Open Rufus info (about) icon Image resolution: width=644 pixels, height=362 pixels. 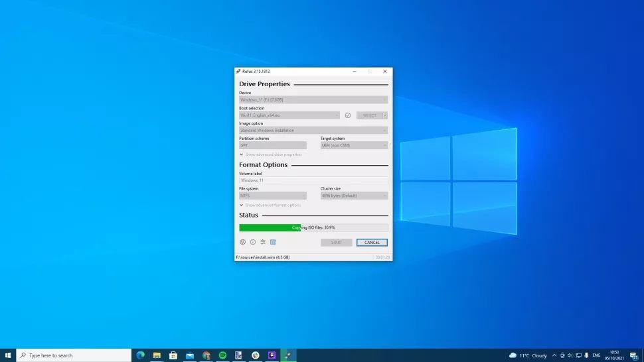(x=253, y=242)
